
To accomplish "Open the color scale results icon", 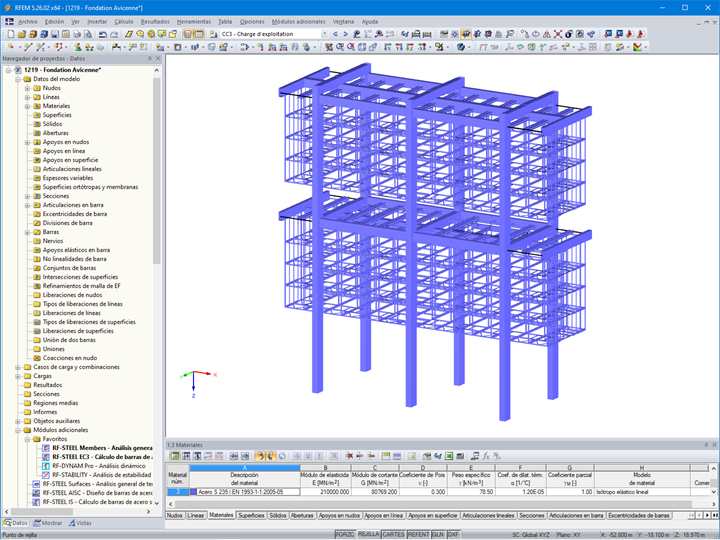I will 637,47.
